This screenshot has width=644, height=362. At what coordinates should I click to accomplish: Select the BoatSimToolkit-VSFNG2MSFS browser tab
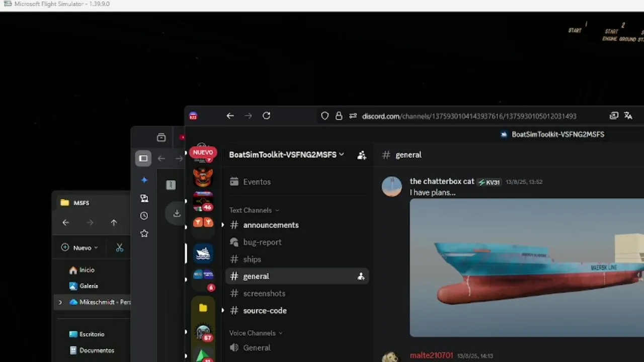click(552, 134)
